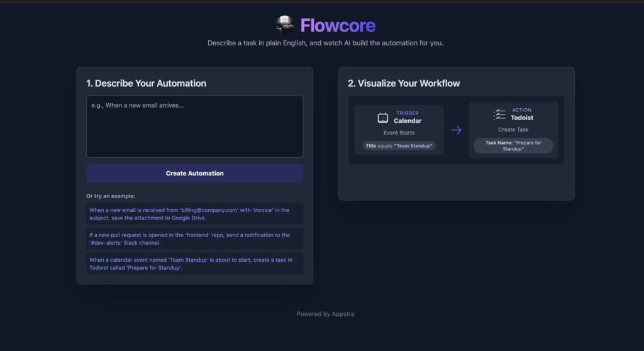644x351 pixels.
Task: Click the Todoist checklist action icon
Action: (499, 114)
